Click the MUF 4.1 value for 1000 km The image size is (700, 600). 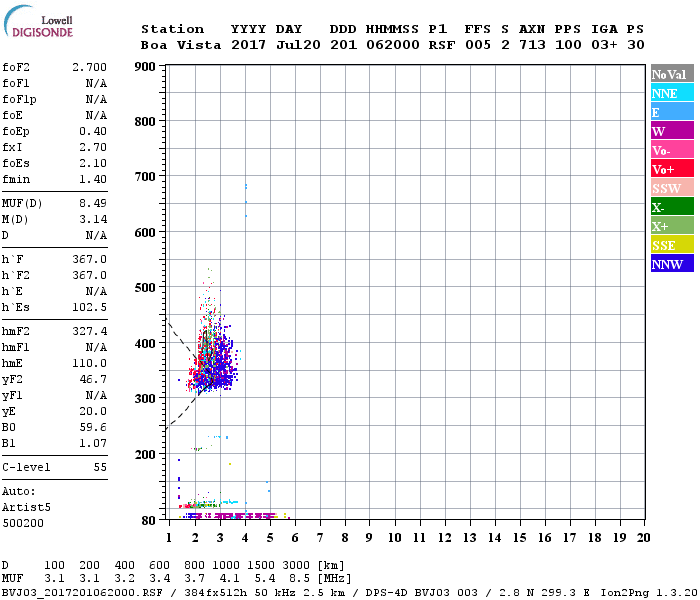click(x=229, y=579)
